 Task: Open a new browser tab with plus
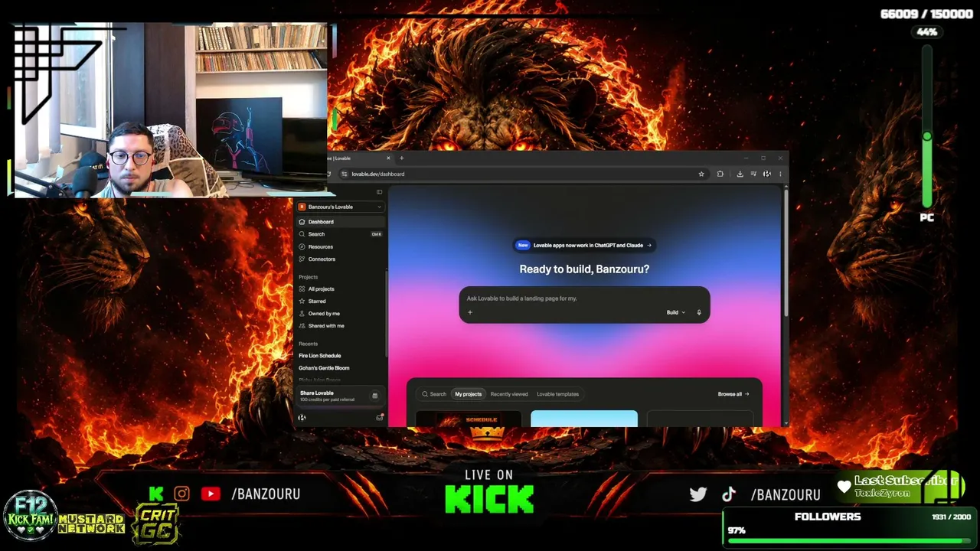tap(401, 158)
